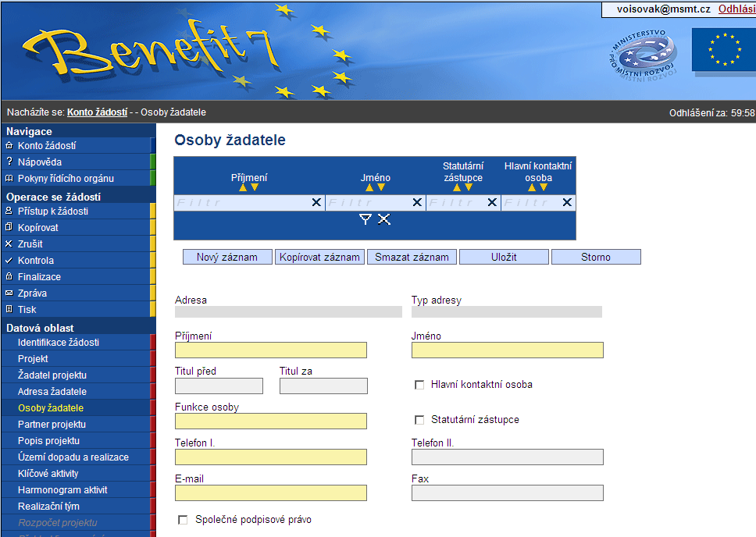Click the E-mail input field
This screenshot has width=756, height=537.
[271, 493]
